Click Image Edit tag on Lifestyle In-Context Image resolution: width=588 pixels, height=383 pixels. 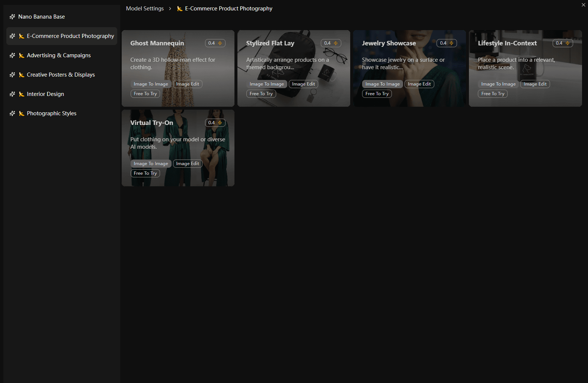535,84
